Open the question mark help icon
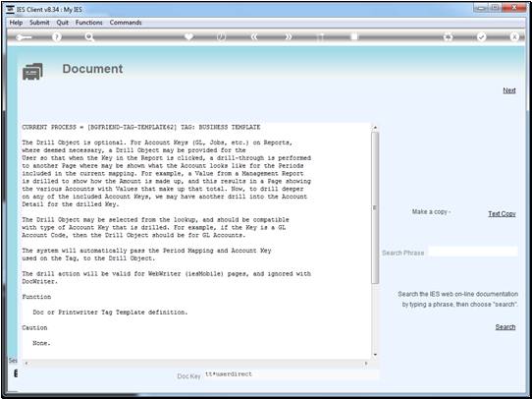The image size is (532, 399). click(x=57, y=37)
